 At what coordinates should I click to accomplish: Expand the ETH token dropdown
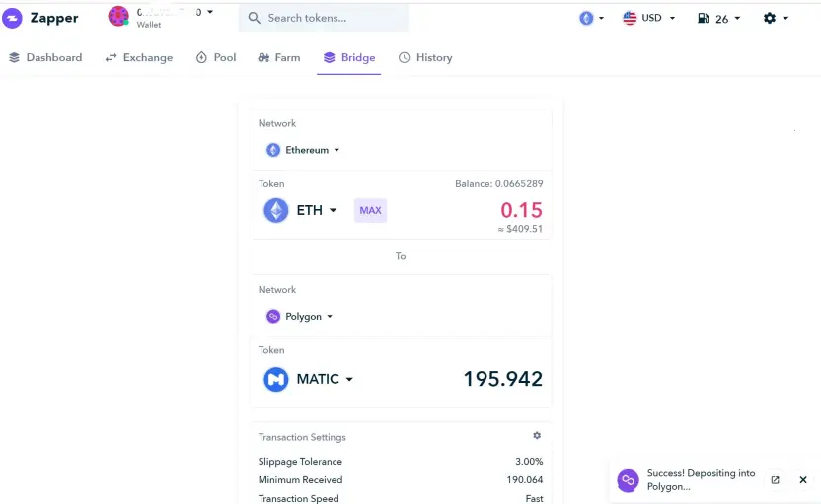click(x=316, y=210)
